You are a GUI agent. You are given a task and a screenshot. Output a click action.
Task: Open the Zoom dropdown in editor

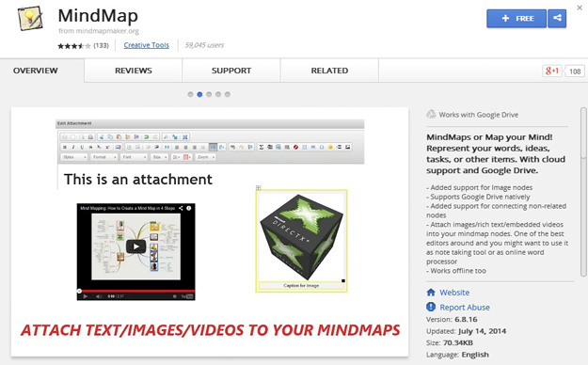coord(206,157)
